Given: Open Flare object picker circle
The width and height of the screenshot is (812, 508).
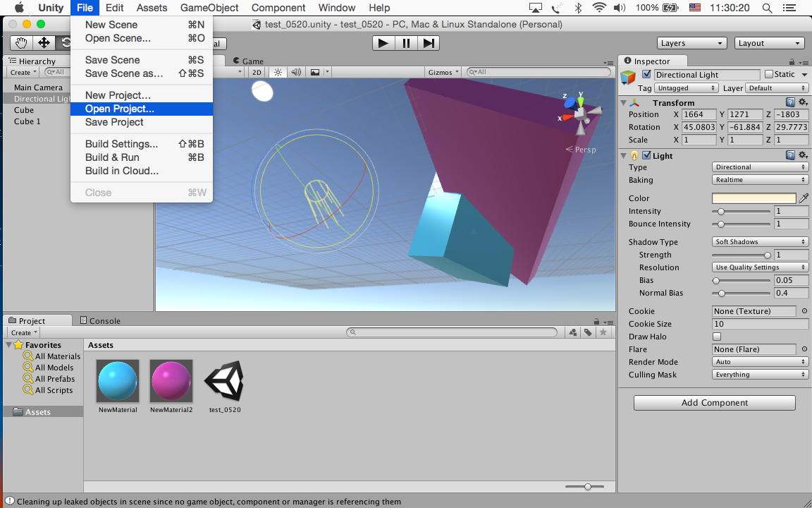Looking at the screenshot, I should tap(804, 349).
